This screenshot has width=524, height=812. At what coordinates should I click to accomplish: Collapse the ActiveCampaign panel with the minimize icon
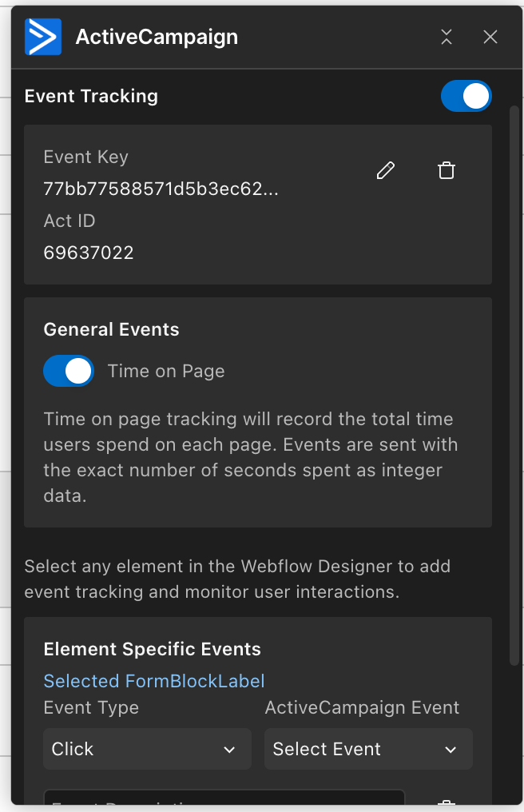pos(446,37)
